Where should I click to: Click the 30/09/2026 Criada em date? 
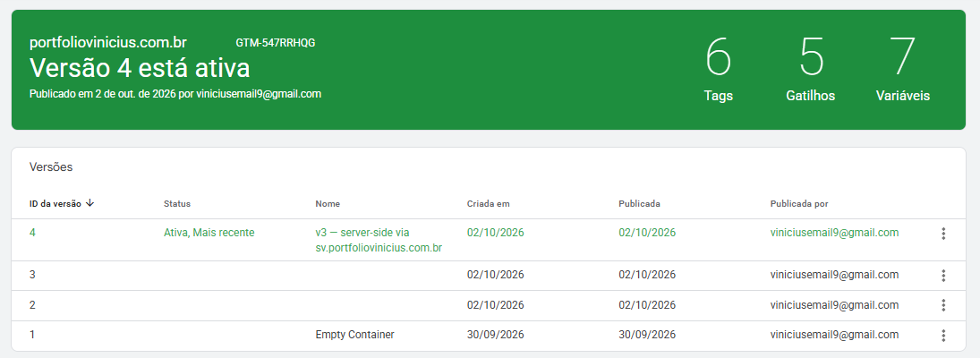pos(496,334)
